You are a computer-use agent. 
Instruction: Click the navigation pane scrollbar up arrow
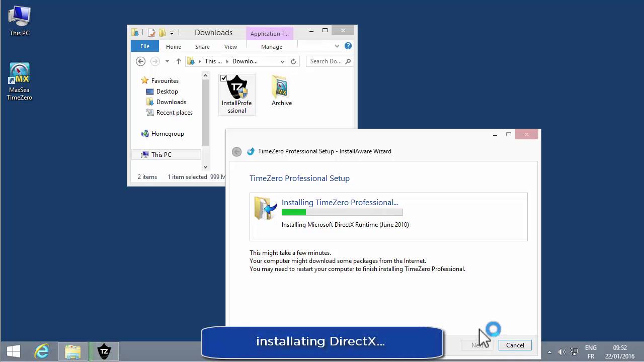205,75
